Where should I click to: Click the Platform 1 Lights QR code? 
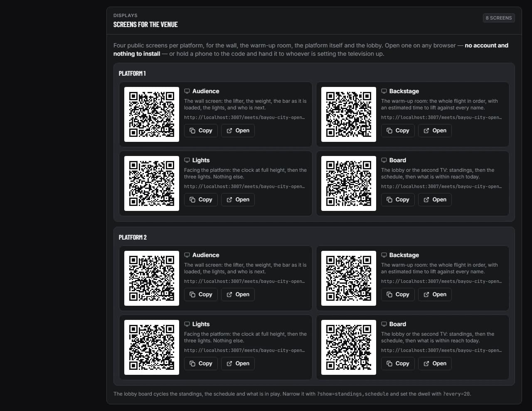click(x=152, y=183)
